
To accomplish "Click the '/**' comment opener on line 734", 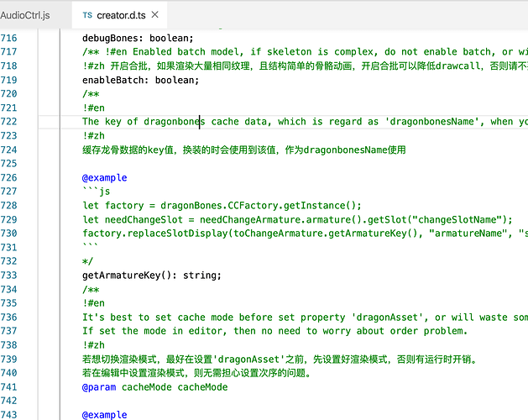I will (91, 289).
